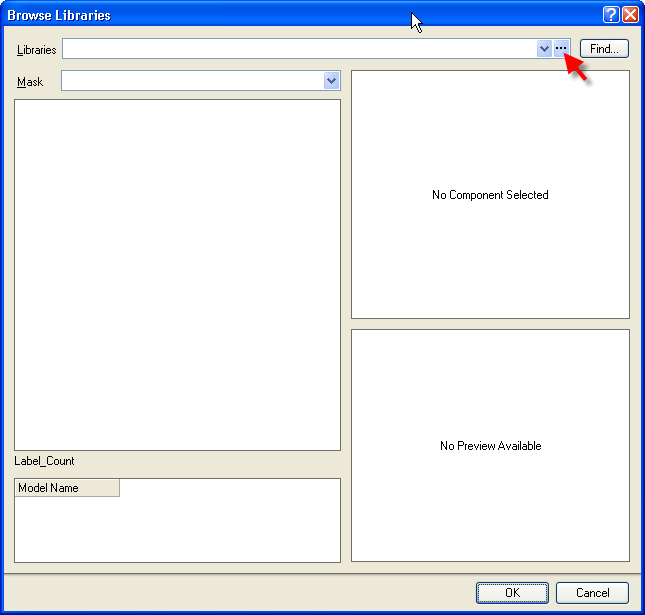Image resolution: width=645 pixels, height=615 pixels.
Task: Expand the Mask dropdown arrow
Action: [x=332, y=81]
